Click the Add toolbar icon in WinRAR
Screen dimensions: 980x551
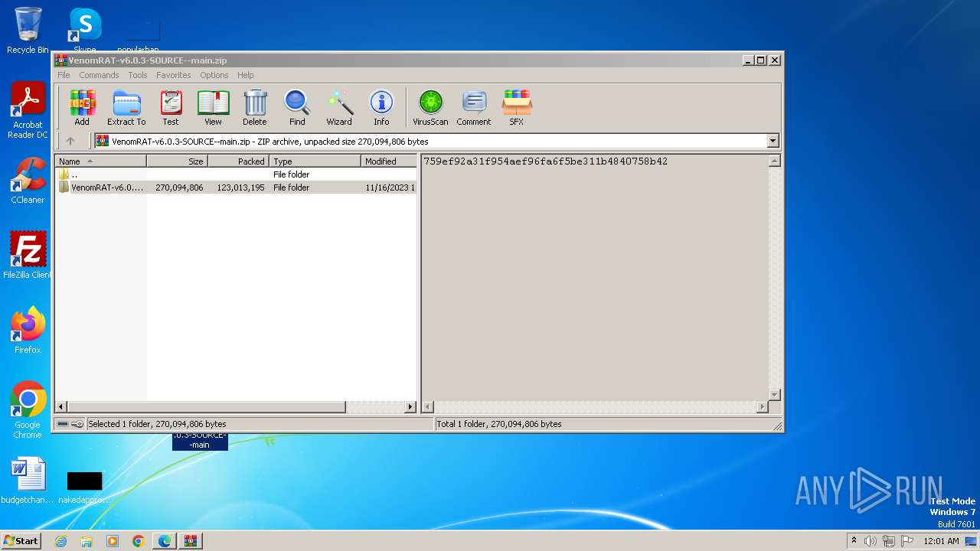[x=82, y=107]
